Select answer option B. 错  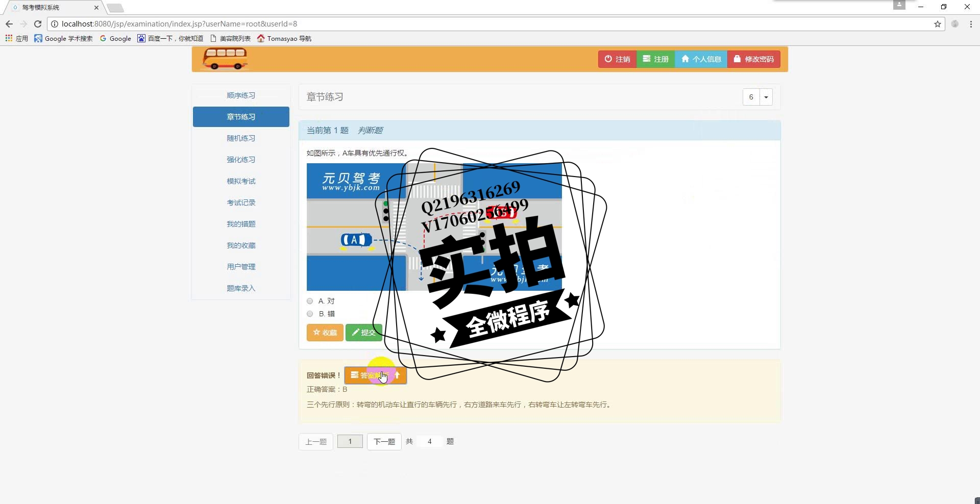pyautogui.click(x=310, y=314)
